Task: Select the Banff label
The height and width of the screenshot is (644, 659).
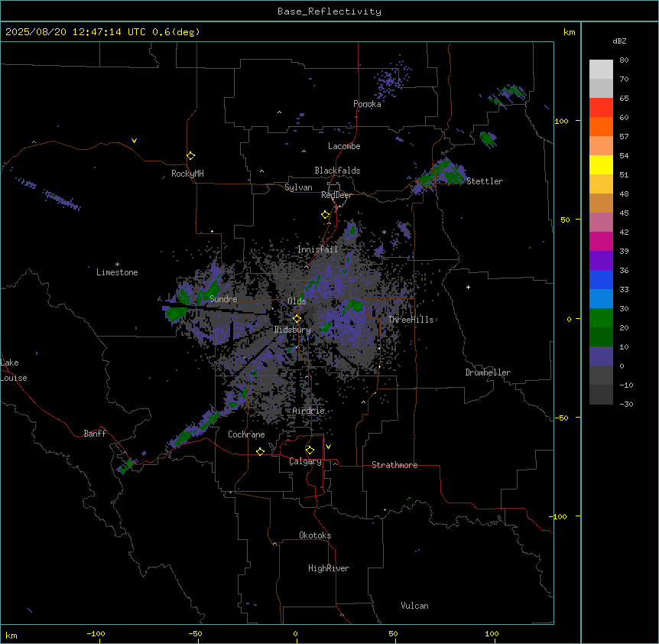Action: click(x=95, y=434)
